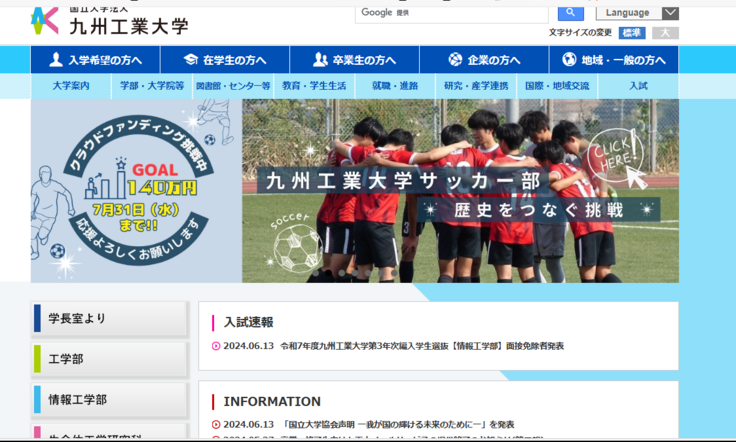Open 学長室より sidebar link

109,319
